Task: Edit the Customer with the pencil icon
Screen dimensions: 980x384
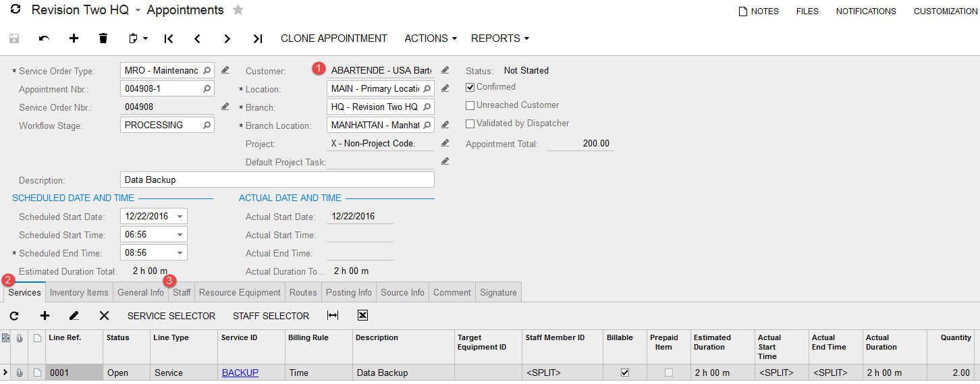Action: [445, 70]
